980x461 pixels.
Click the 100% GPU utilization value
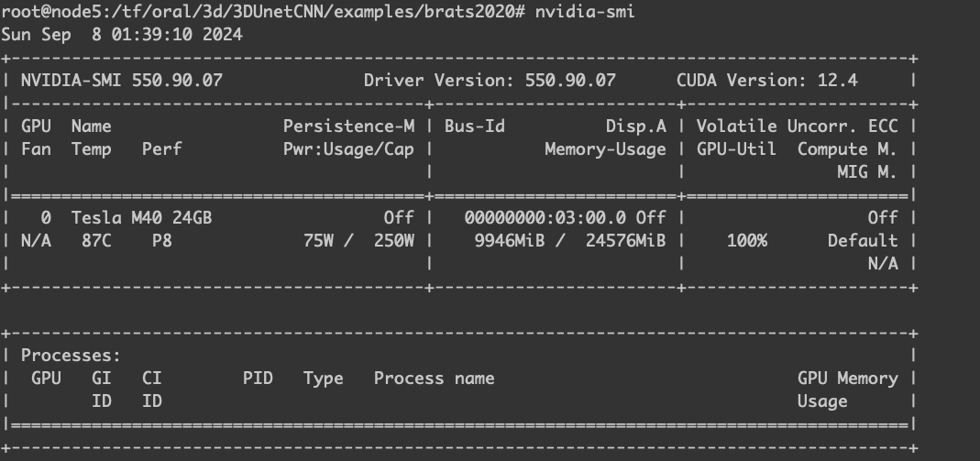(x=747, y=241)
